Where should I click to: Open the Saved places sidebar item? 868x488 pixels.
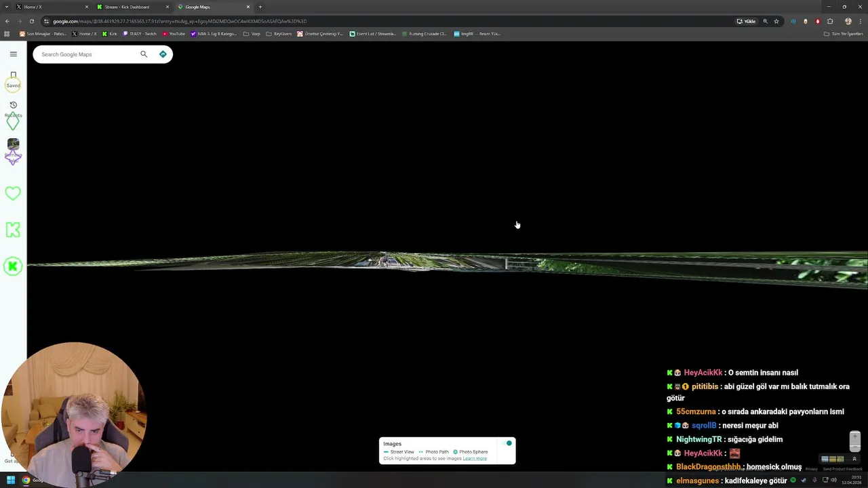pyautogui.click(x=13, y=80)
